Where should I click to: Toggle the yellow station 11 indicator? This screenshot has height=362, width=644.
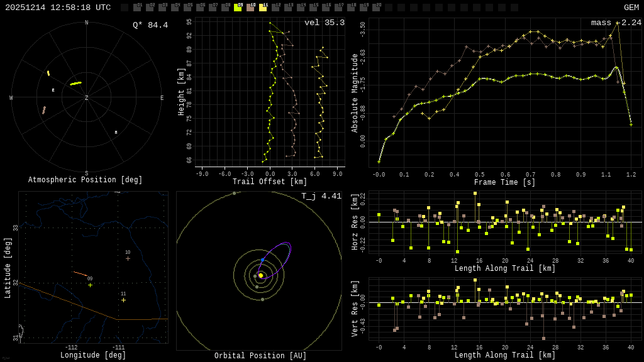(x=263, y=8)
